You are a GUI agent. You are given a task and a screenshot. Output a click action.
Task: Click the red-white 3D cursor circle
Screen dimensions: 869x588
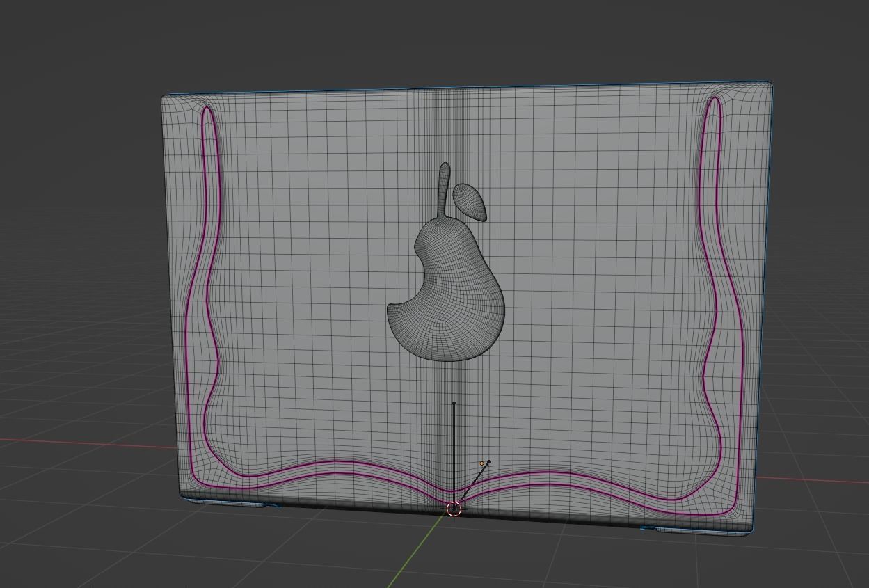tap(454, 509)
